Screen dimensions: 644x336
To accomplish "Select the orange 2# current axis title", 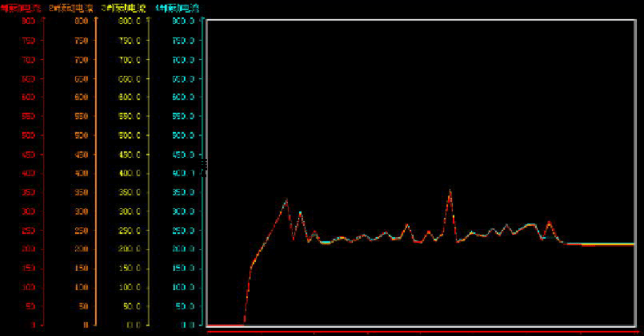I will point(71,8).
